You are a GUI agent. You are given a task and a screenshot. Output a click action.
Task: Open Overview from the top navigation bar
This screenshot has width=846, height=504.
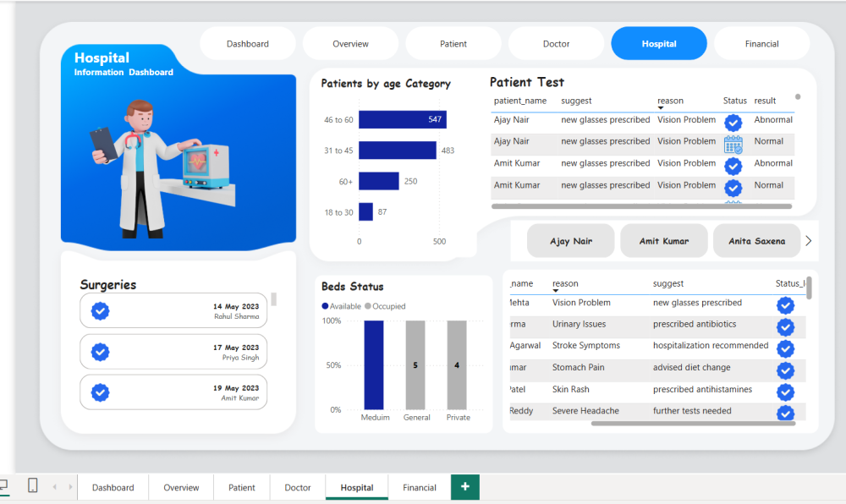350,44
